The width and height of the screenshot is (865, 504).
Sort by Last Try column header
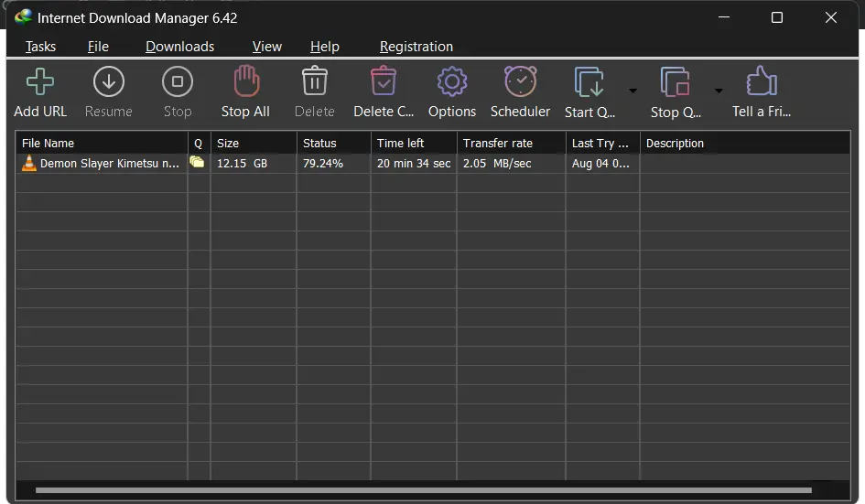coord(602,144)
